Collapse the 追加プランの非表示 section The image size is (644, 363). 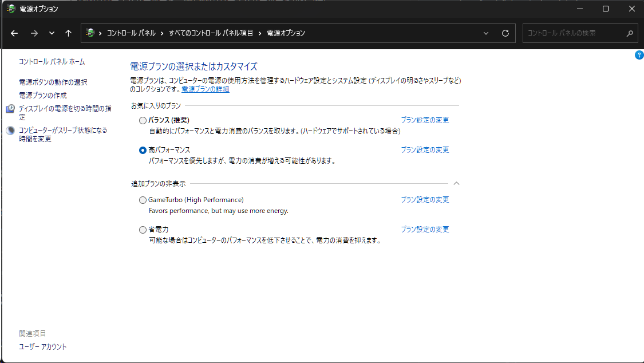[x=456, y=183]
